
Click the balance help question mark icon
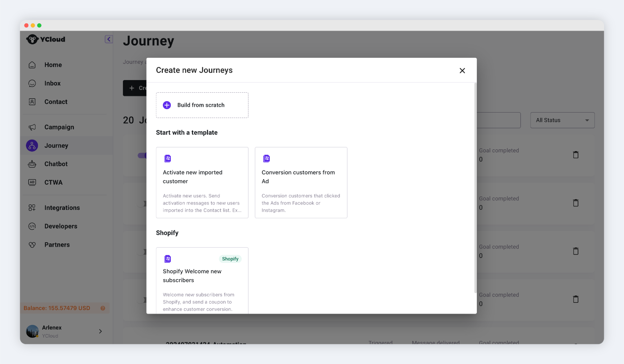tap(103, 308)
